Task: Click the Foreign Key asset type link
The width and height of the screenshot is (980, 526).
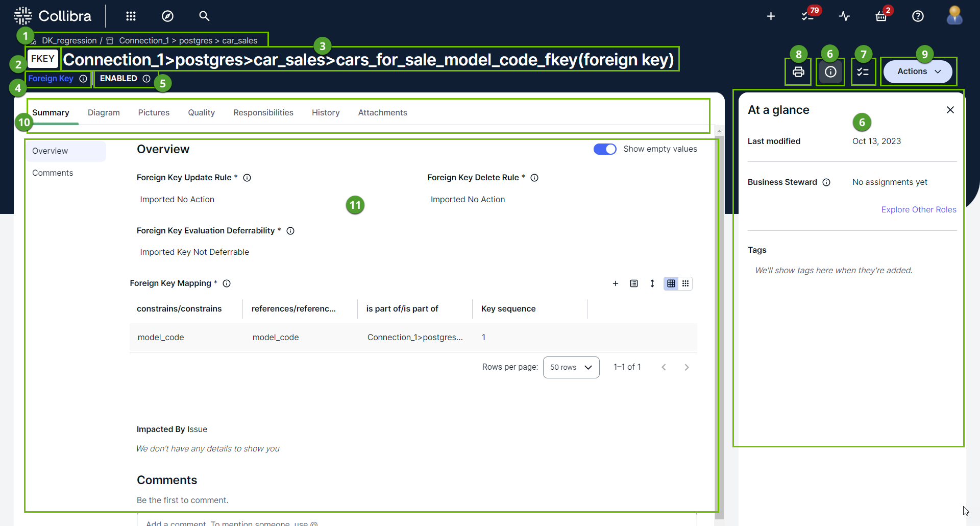Action: [x=51, y=79]
